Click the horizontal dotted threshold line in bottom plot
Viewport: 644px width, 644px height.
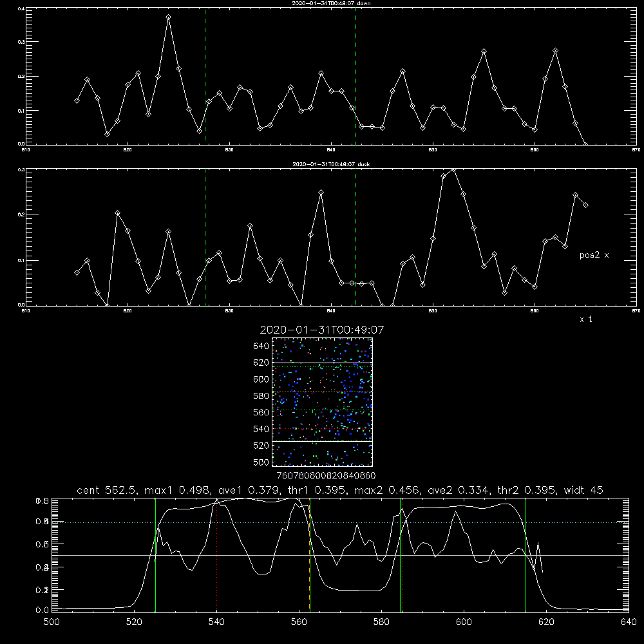coord(340,522)
